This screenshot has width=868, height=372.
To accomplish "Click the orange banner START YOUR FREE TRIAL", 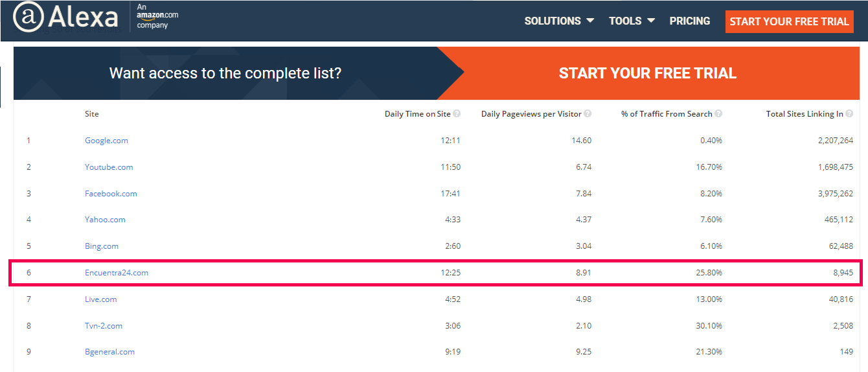I will point(648,73).
